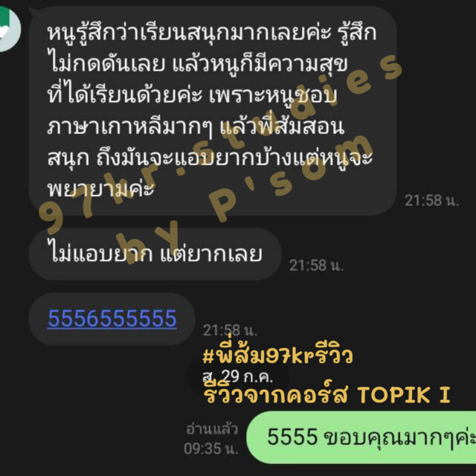Click the word พยายามค่ะ ending the long message
This screenshot has width=476, height=476.
pos(101,189)
